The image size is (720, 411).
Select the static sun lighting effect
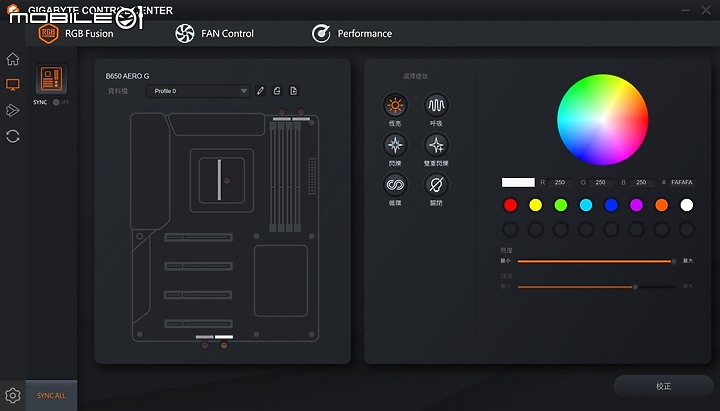(x=395, y=106)
